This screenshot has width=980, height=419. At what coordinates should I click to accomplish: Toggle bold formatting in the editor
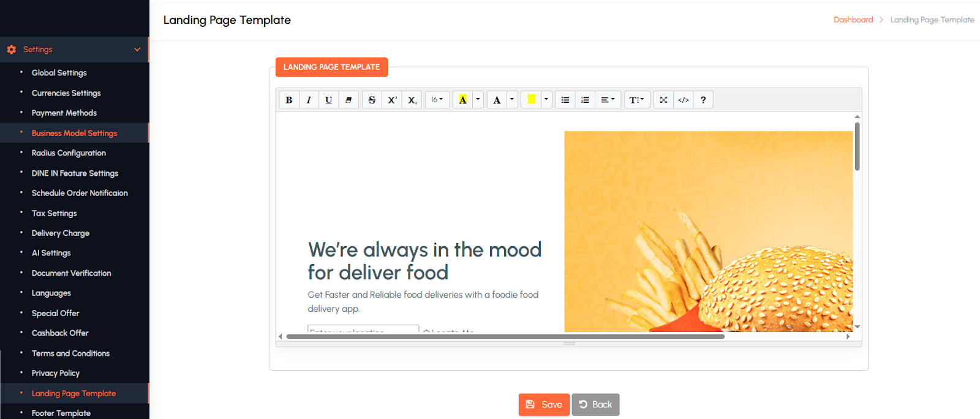click(289, 100)
